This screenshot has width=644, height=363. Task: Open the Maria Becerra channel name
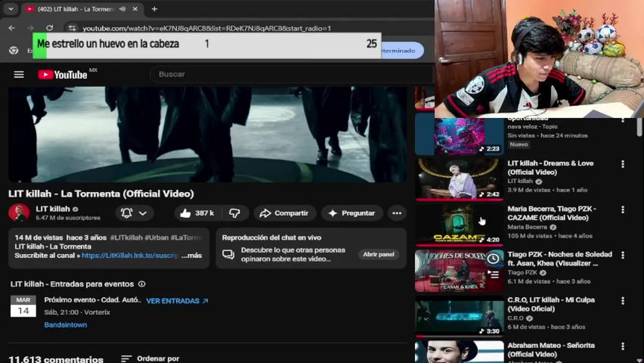point(527,227)
